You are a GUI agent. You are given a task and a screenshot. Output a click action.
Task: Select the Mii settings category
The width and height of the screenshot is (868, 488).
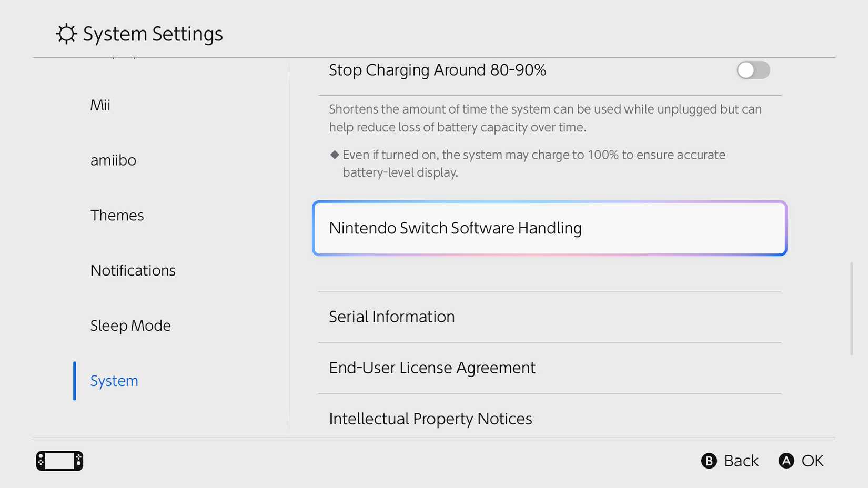100,104
